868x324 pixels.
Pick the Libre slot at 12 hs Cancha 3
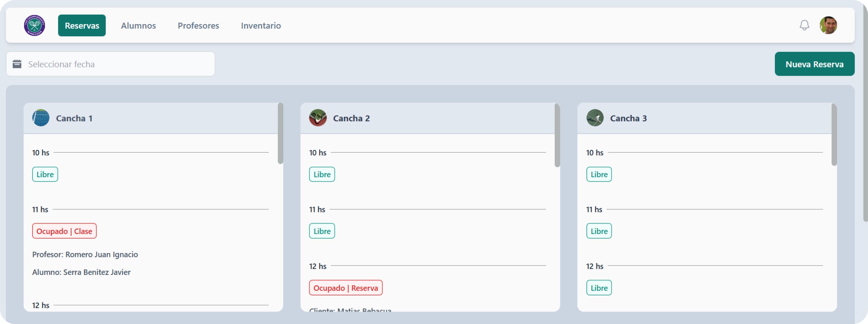(x=599, y=288)
